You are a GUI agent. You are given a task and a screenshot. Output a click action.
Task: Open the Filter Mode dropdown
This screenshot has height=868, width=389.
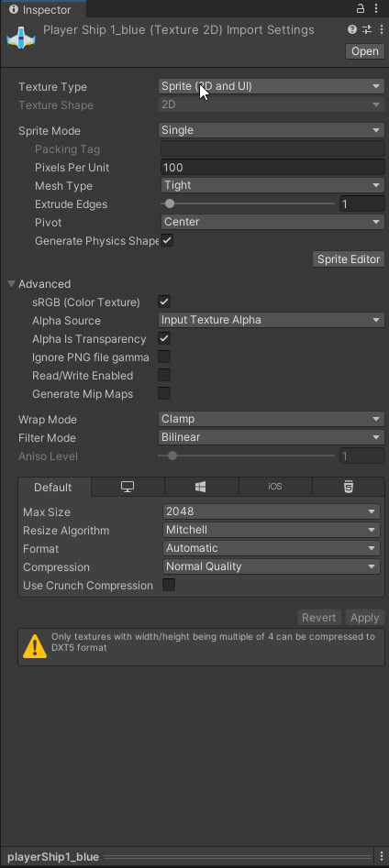click(x=271, y=437)
